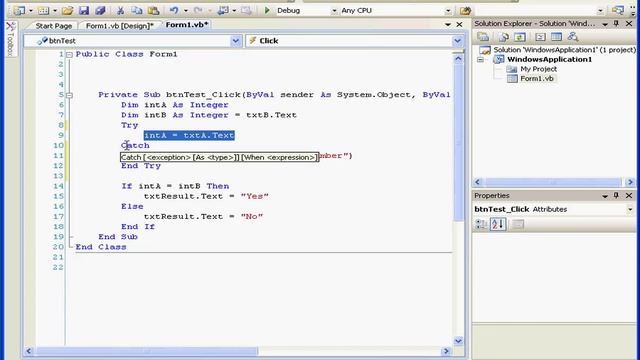This screenshot has height=360, width=640.
Task: Click the Refresh icon in Solution Explorer
Action: coord(520,37)
